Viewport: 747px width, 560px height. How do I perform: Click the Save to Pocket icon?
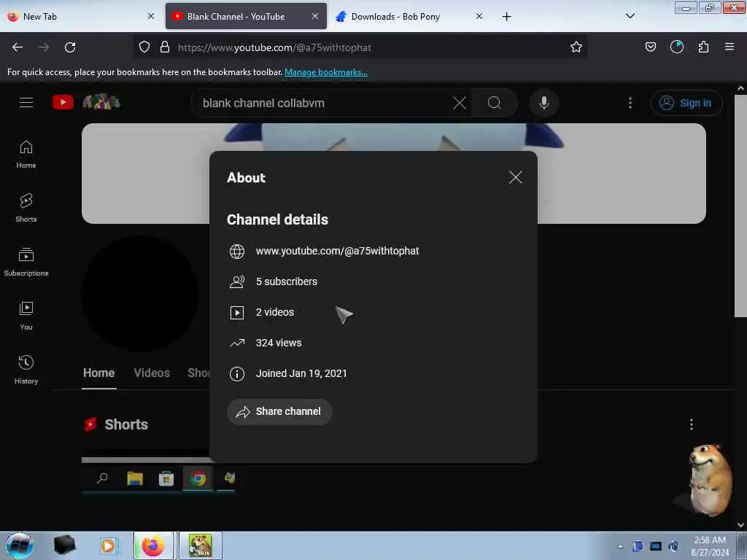(650, 47)
